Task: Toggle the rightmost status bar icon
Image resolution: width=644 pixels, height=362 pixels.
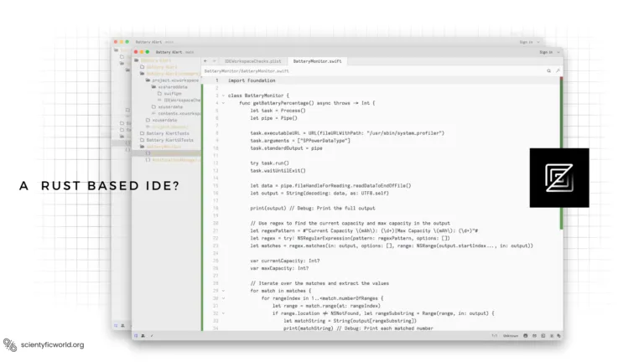Action: coord(558,336)
